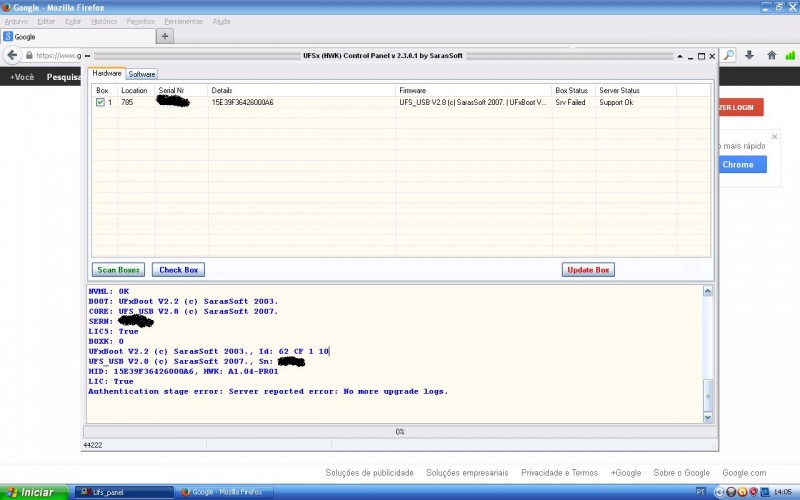The height and width of the screenshot is (500, 800).
Task: Open a new Firefox tab with plus button
Action: point(164,36)
